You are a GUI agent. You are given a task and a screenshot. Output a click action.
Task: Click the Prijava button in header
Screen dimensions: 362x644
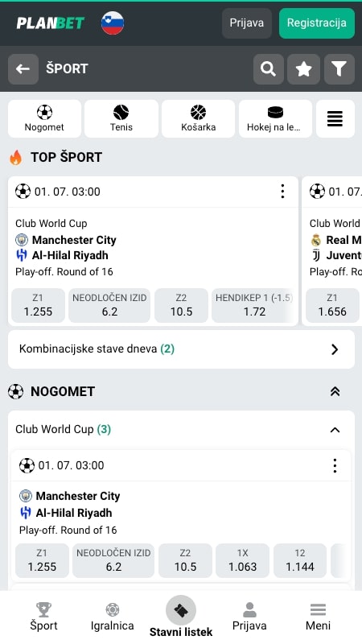click(247, 23)
